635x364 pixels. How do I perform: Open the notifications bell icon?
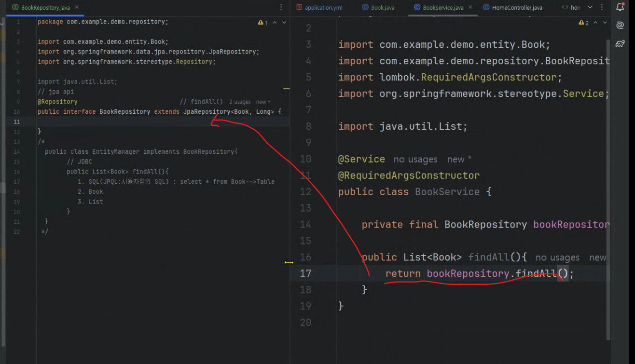620,7
